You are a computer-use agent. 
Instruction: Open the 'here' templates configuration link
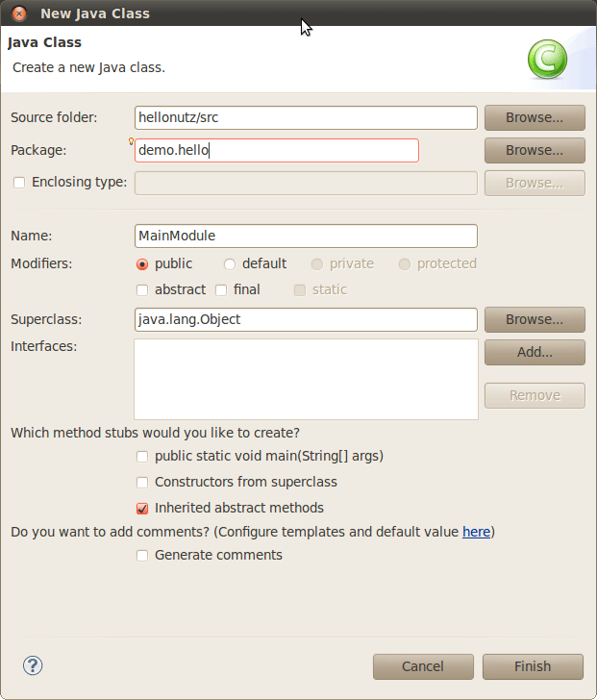476,532
